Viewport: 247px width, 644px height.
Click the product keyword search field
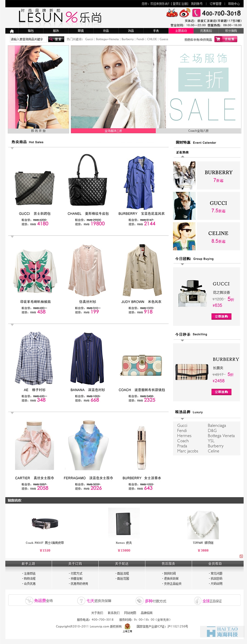[28, 39]
